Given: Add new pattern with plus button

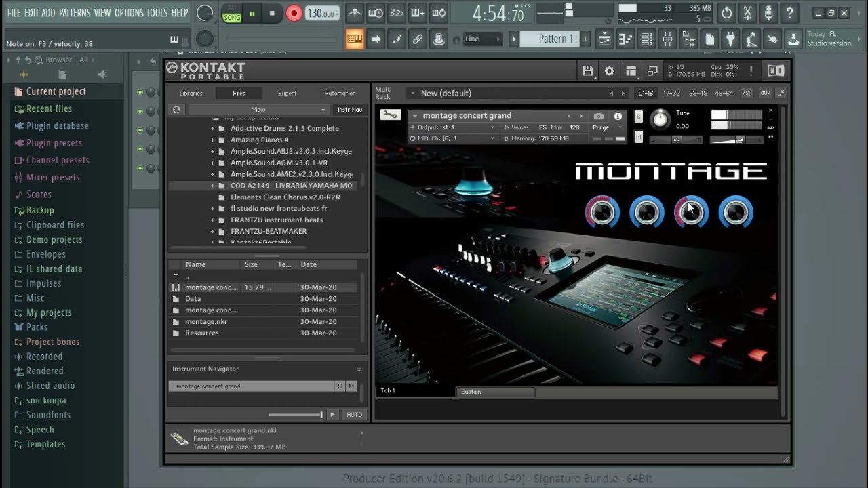Looking at the screenshot, I should coord(585,39).
